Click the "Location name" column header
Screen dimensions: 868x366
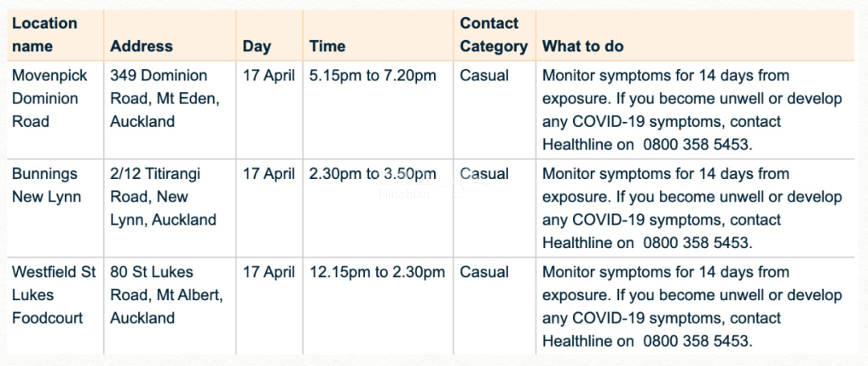tap(45, 35)
